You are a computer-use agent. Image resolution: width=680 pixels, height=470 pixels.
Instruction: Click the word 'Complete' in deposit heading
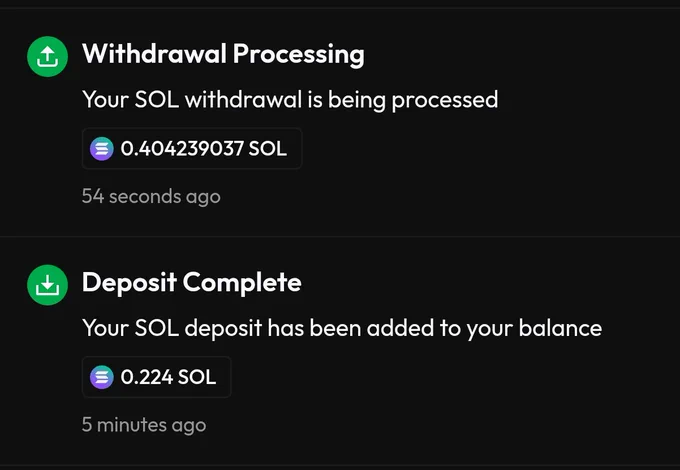click(x=242, y=284)
